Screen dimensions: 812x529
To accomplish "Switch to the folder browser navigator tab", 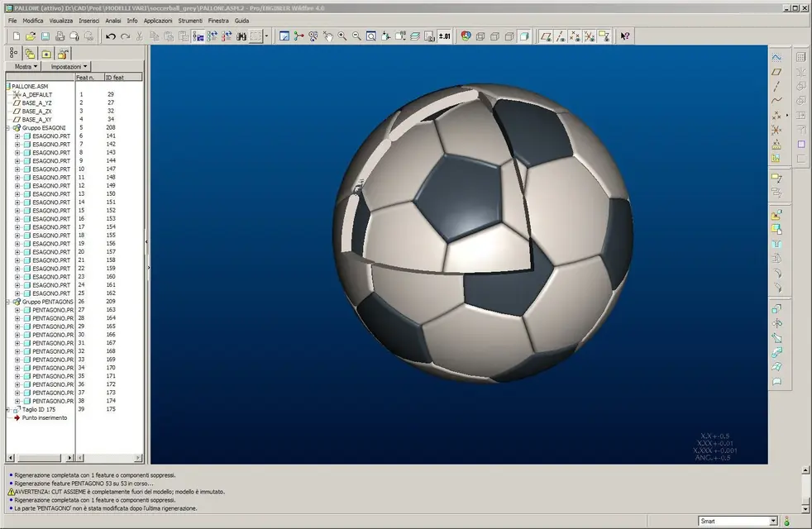I will pyautogui.click(x=30, y=54).
